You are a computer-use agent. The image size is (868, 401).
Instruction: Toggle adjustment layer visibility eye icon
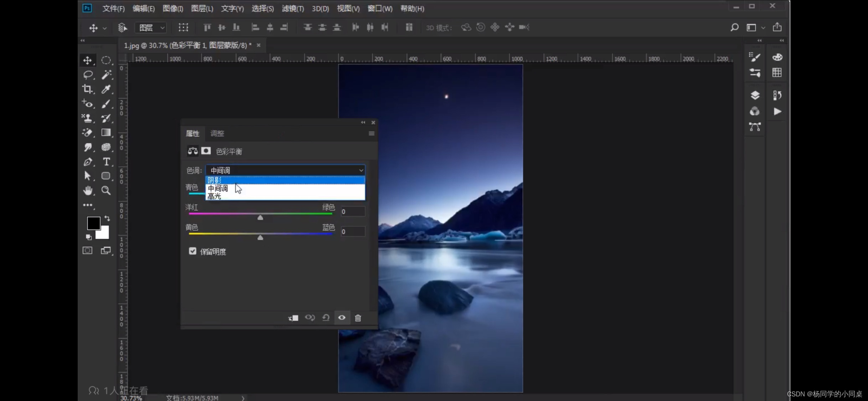[342, 318]
